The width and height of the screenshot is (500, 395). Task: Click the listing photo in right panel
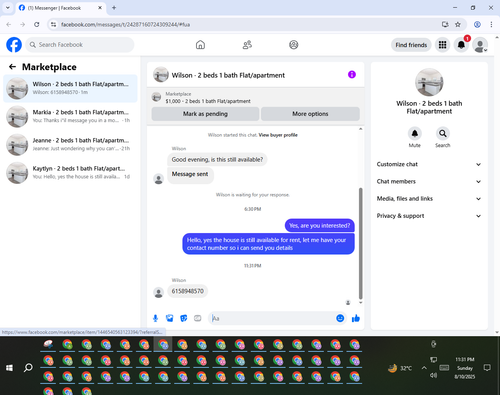click(429, 82)
